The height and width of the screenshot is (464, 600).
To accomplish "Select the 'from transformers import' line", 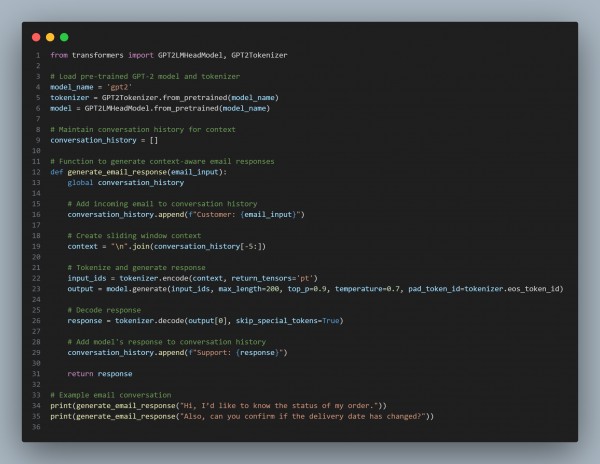I will coord(169,55).
